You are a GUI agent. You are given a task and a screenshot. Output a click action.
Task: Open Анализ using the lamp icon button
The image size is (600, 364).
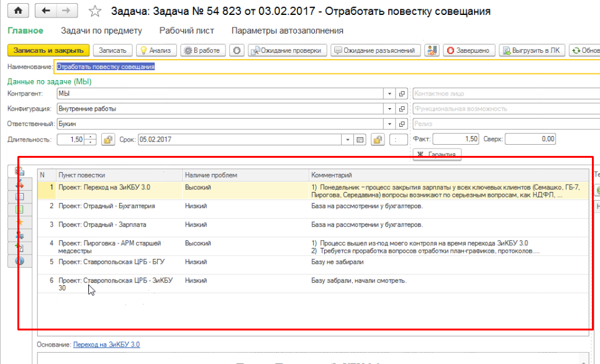[x=145, y=51]
